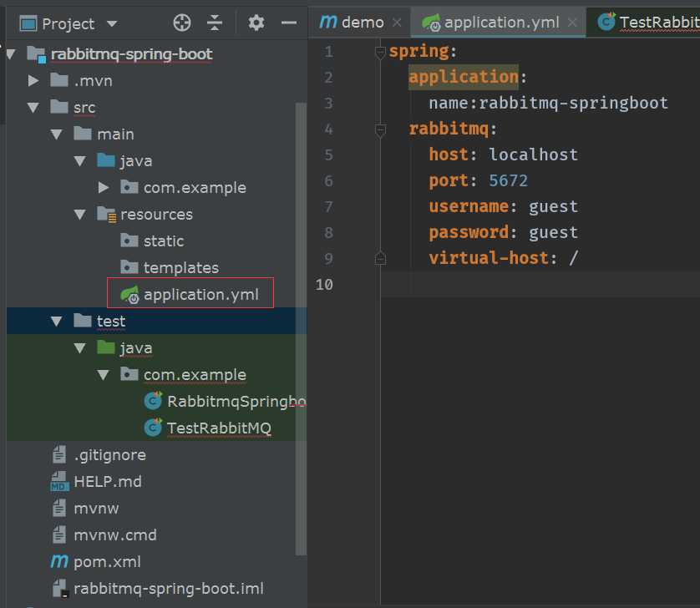Click the mvnw.cmd file icon
700x608 pixels.
pyautogui.click(x=59, y=535)
